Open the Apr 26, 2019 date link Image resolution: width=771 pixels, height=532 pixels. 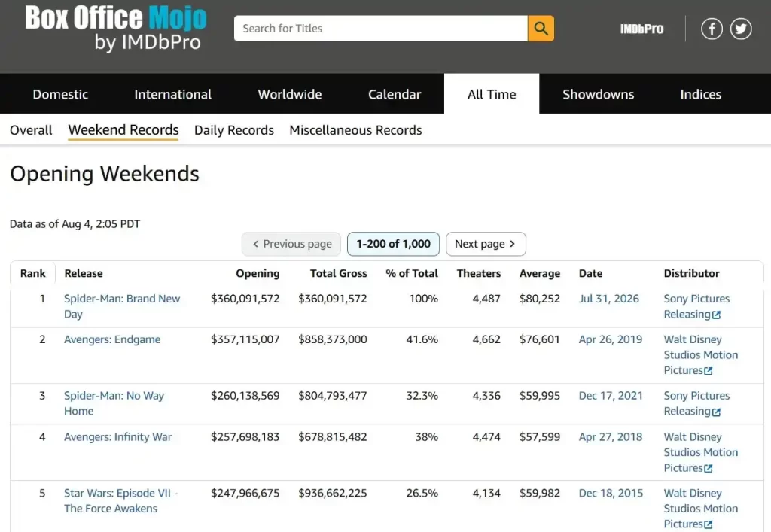[x=610, y=339]
